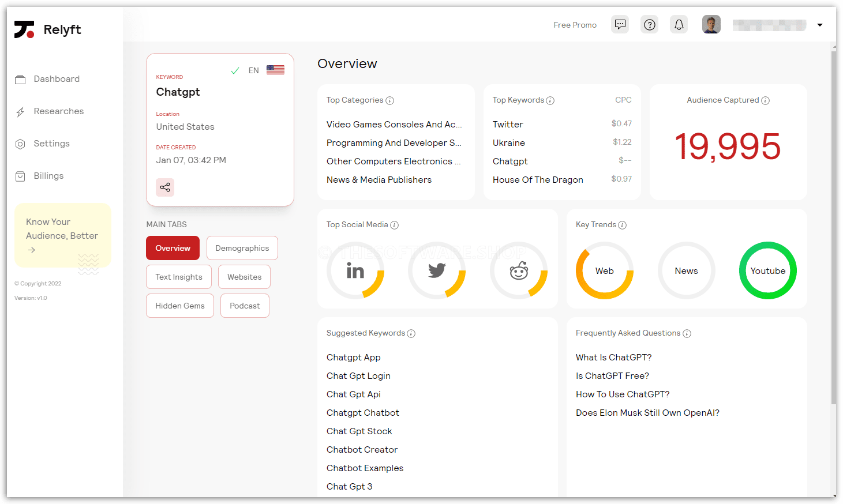Screen dimensions: 843x504
Task: Click the vertical page scrollbar
Action: pyautogui.click(x=833, y=228)
